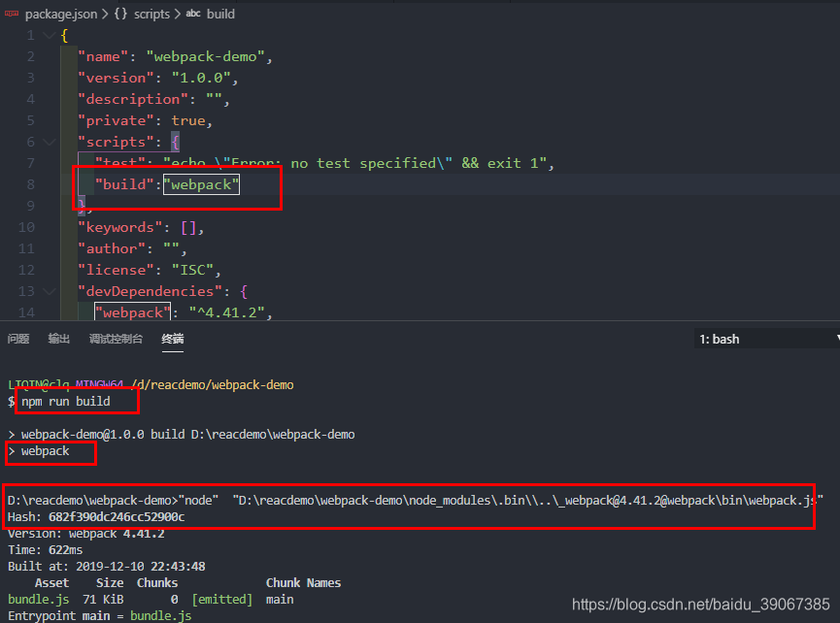Click the "webpack" value on line 8
Image resolution: width=840 pixels, height=623 pixels.
coord(201,184)
